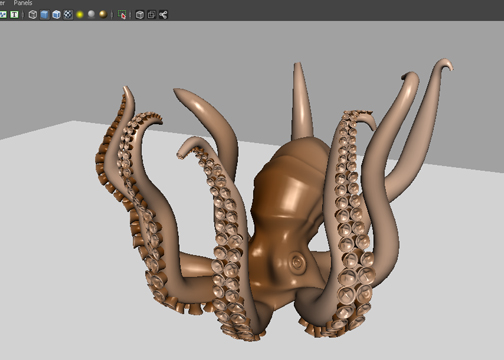504x360 pixels.
Task: Click the green-bordered T icon in toolbar
Action: pos(14,15)
